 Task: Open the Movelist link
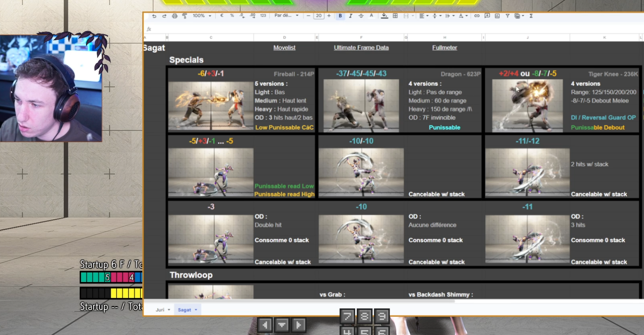click(x=284, y=48)
